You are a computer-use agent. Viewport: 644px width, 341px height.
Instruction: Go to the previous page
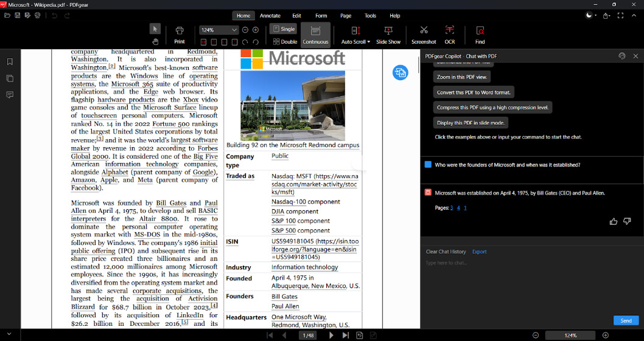click(x=284, y=336)
